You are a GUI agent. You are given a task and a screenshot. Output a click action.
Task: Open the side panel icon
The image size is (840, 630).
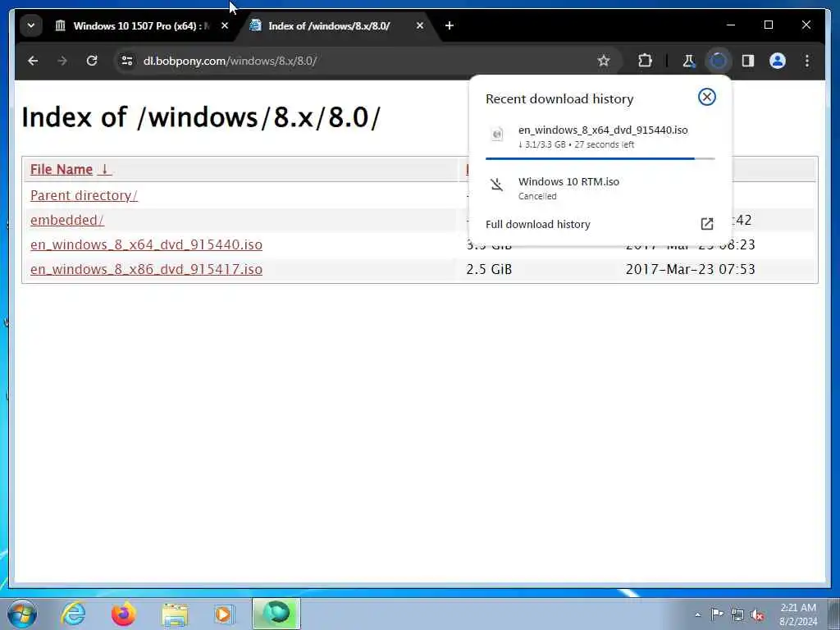(748, 61)
